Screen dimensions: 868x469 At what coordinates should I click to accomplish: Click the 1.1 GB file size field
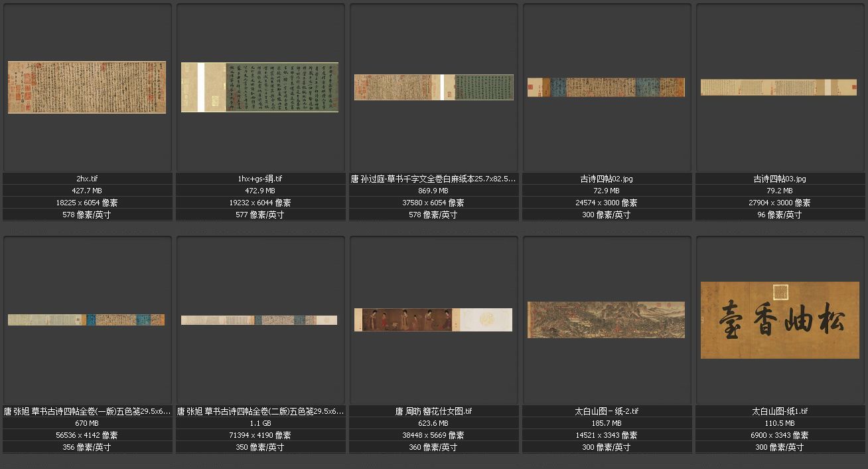click(x=259, y=423)
